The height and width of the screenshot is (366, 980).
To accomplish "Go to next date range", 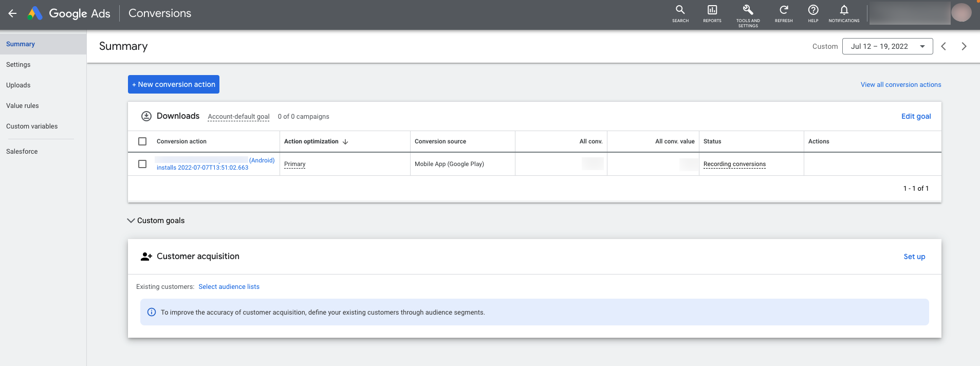I will click(x=964, y=46).
